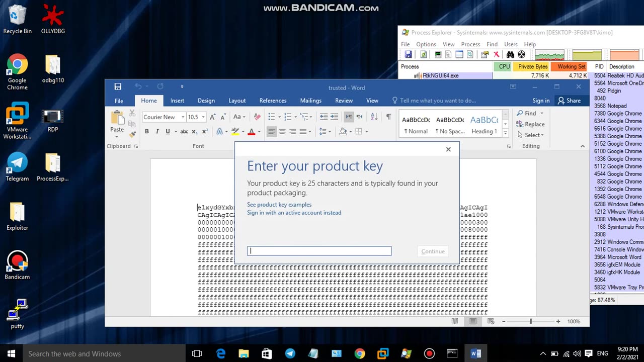The image size is (644, 362).
Task: Open the font size 10.5 dropdown
Action: tap(203, 117)
